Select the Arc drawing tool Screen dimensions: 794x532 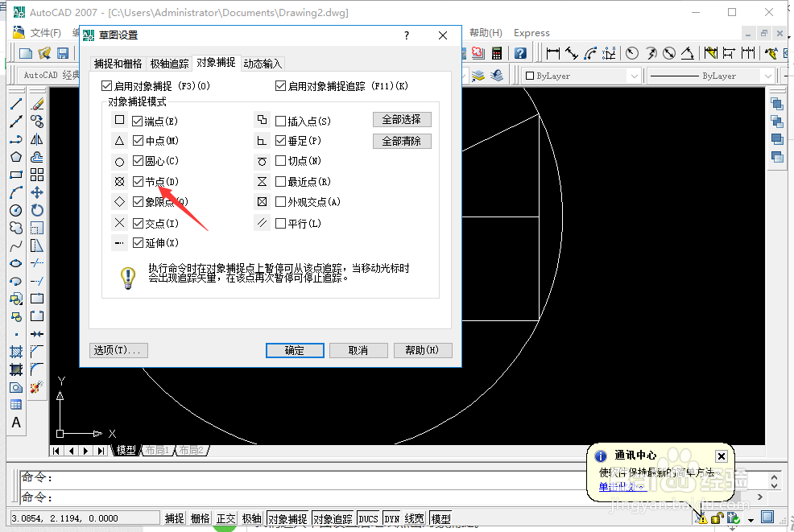15,192
